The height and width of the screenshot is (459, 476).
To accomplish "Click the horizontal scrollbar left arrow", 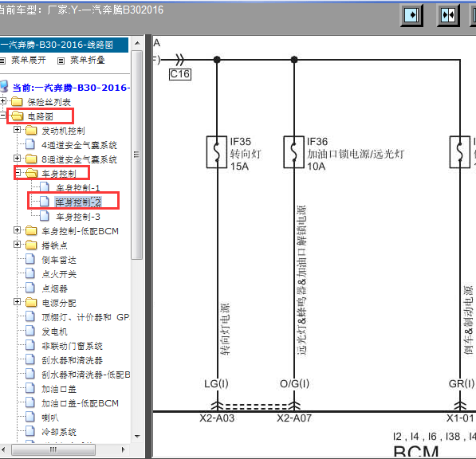I will click(3, 449).
